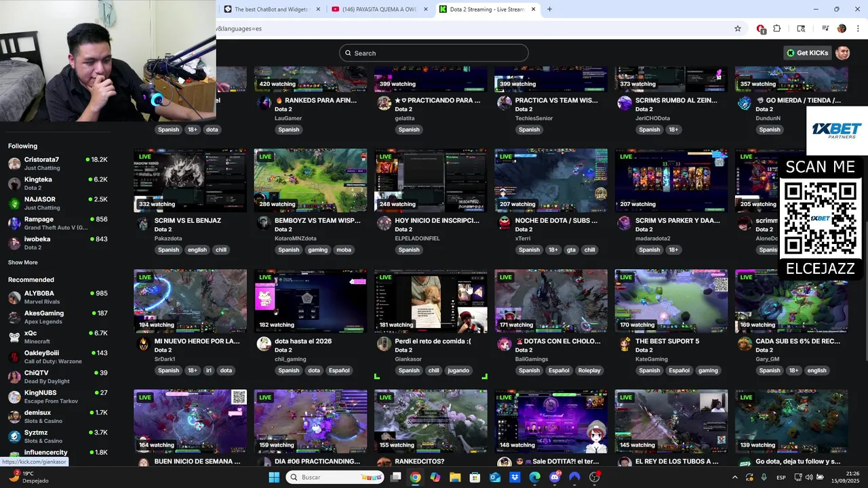
Task: Select the moba tag under BEMBOYZ VS TEAM WISP
Action: (x=344, y=250)
